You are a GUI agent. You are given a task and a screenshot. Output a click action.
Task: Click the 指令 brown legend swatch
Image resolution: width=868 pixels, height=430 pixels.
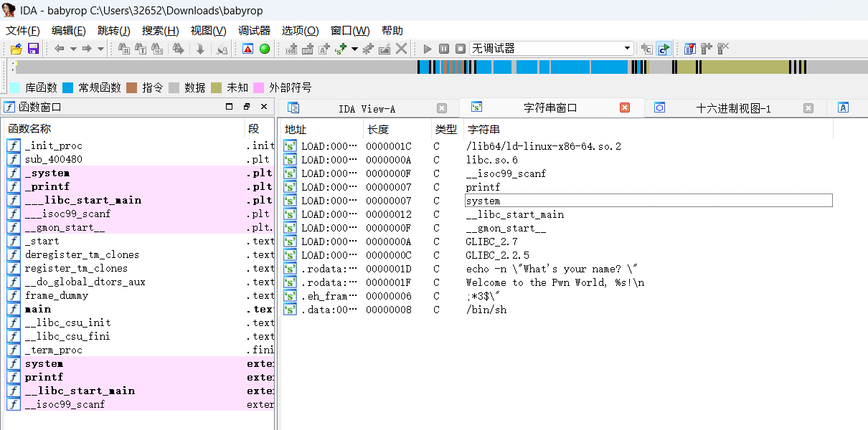pyautogui.click(x=132, y=87)
